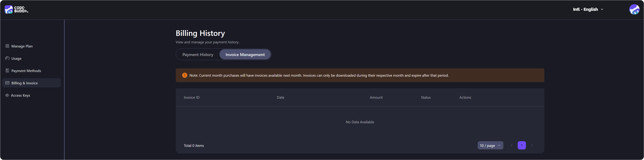Click the Manage Plan grid icon

7,46
